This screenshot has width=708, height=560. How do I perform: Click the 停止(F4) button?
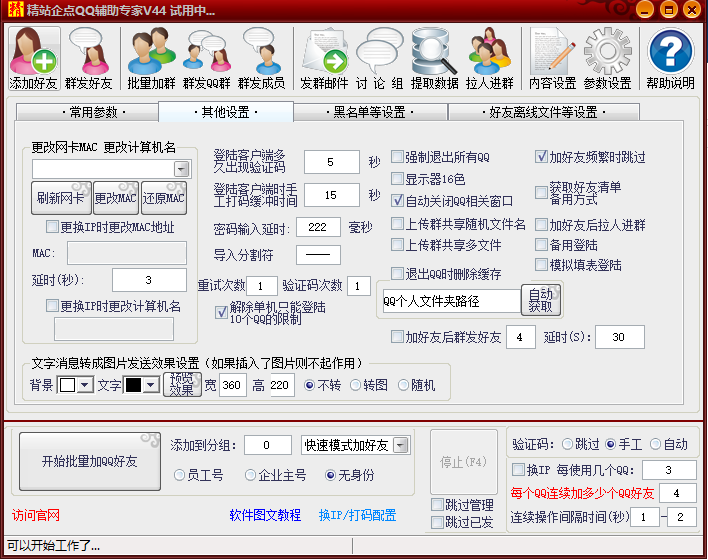click(x=464, y=462)
